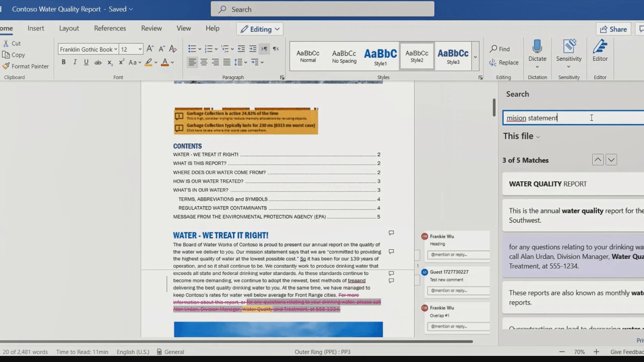
Task: Go to previous search match
Action: [598, 160]
